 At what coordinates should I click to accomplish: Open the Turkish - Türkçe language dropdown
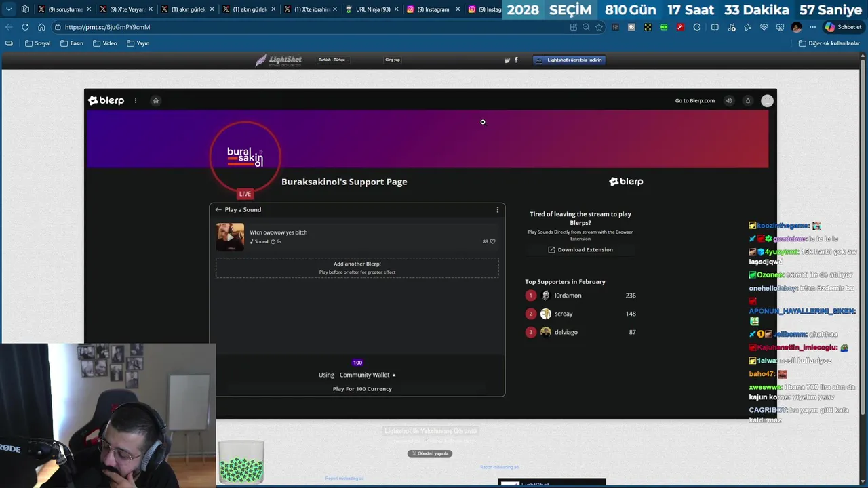pos(332,60)
